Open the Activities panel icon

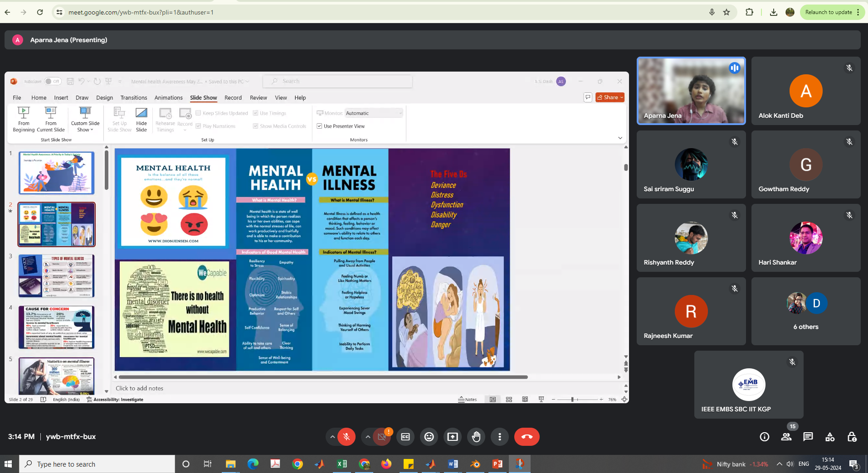pyautogui.click(x=830, y=437)
